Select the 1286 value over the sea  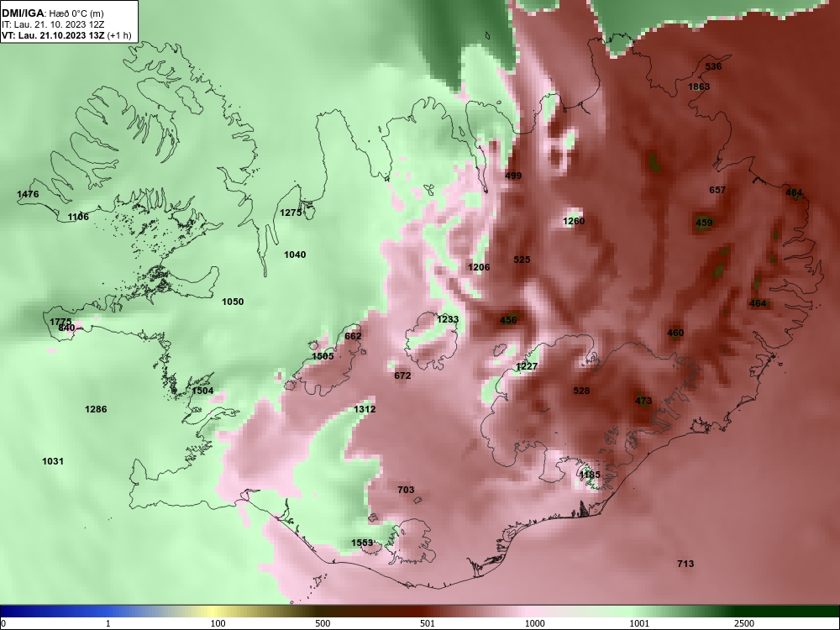[96, 409]
